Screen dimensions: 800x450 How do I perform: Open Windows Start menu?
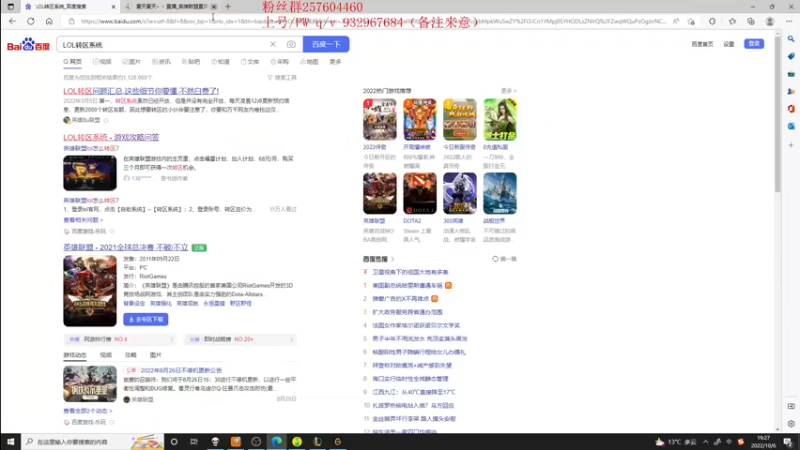[10, 442]
